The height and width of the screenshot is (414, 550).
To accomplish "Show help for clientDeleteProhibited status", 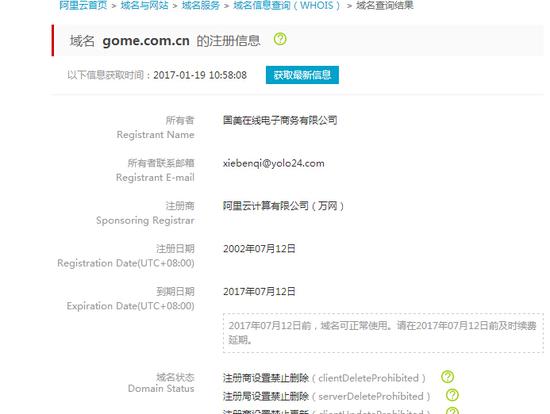I will point(447,377).
